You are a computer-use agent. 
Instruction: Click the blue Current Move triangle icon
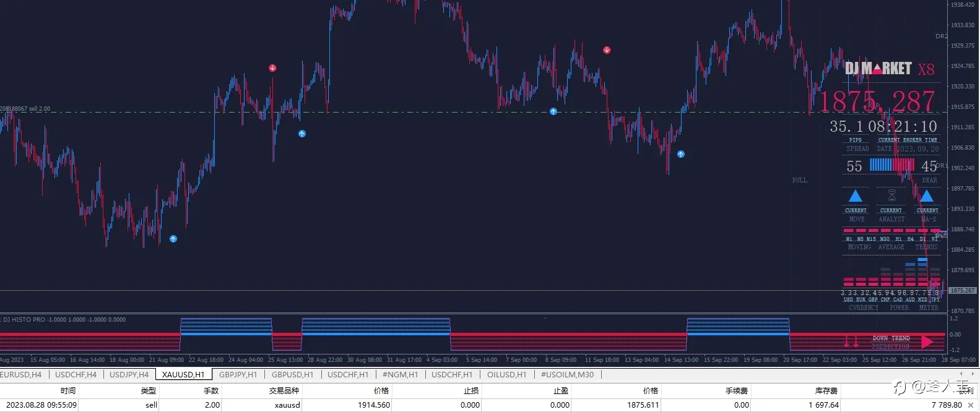pos(855,196)
